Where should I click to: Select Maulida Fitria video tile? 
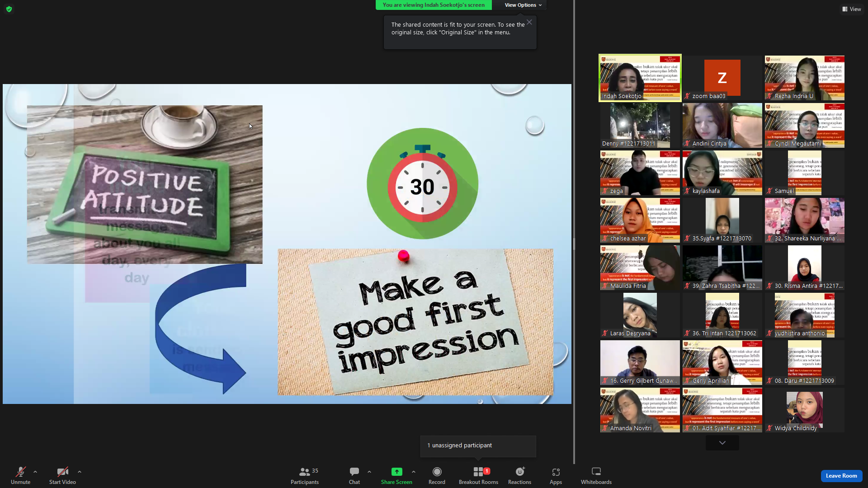(640, 267)
